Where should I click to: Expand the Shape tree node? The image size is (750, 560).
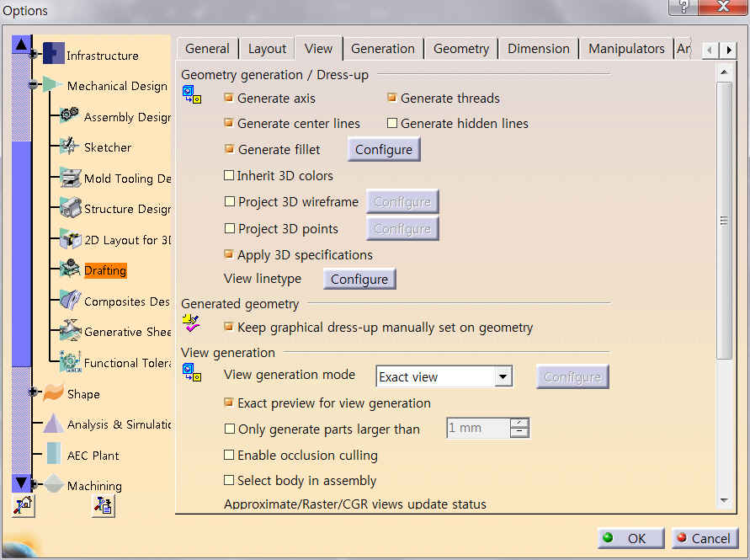point(34,392)
